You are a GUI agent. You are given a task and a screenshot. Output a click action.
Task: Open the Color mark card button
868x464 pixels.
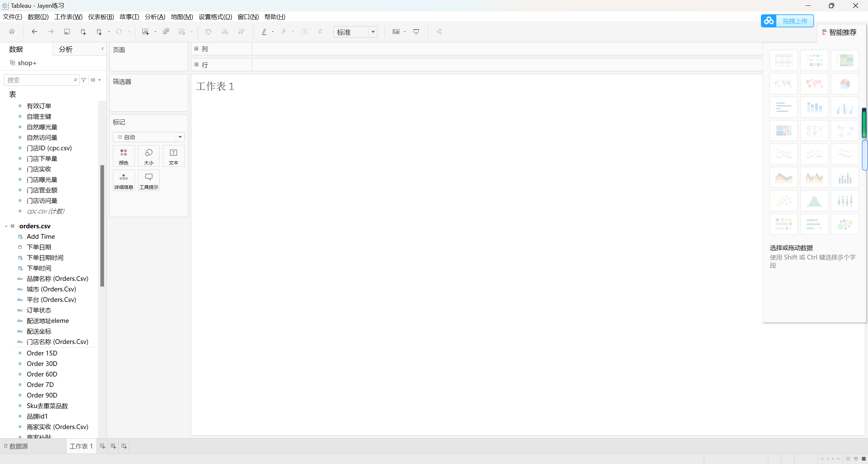[x=124, y=156]
